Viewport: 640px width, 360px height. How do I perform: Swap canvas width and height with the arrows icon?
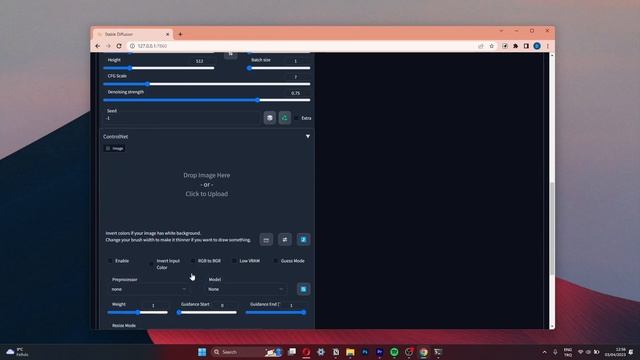[285, 240]
